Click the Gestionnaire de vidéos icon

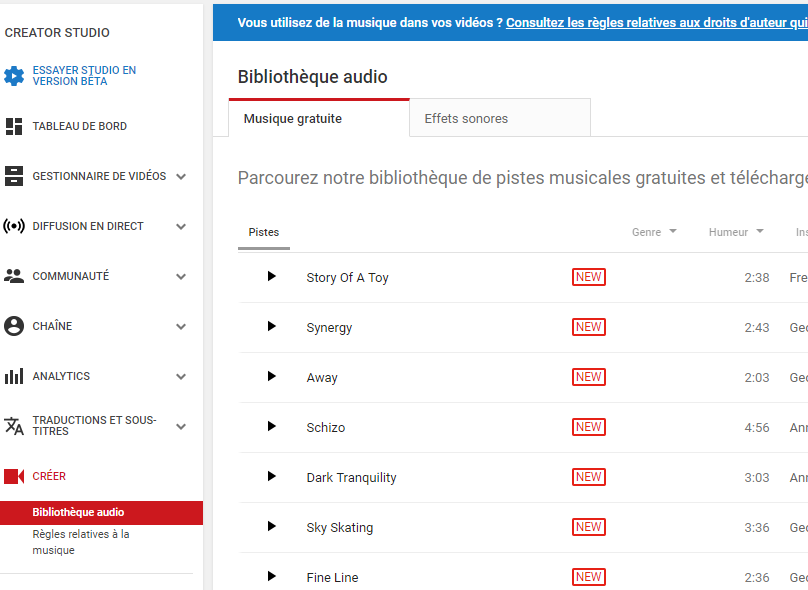click(14, 176)
